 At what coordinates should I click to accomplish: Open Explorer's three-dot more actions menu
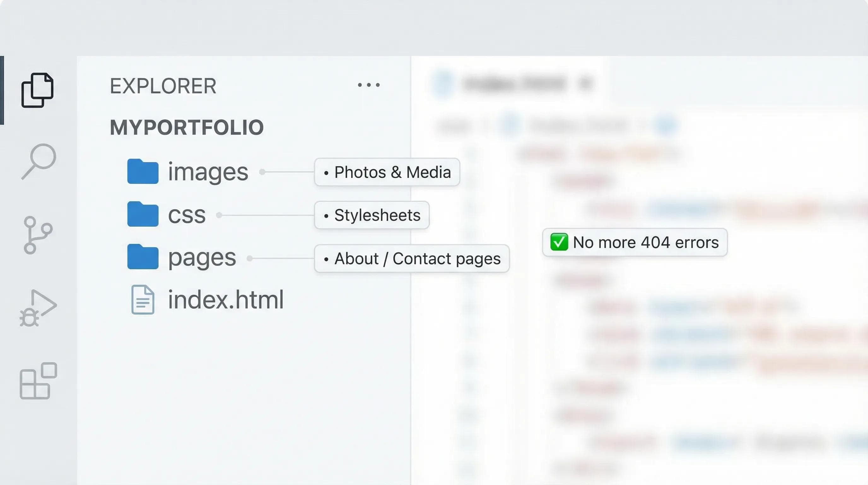(369, 85)
